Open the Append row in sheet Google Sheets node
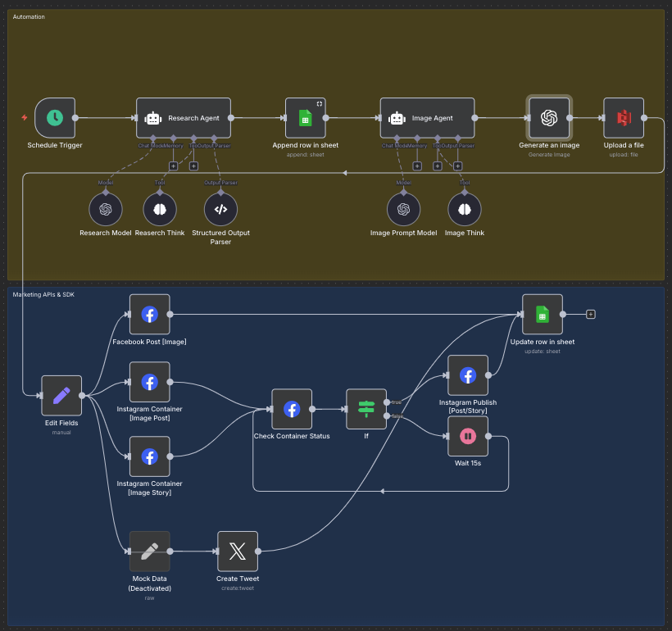This screenshot has height=631, width=672. 305,117
